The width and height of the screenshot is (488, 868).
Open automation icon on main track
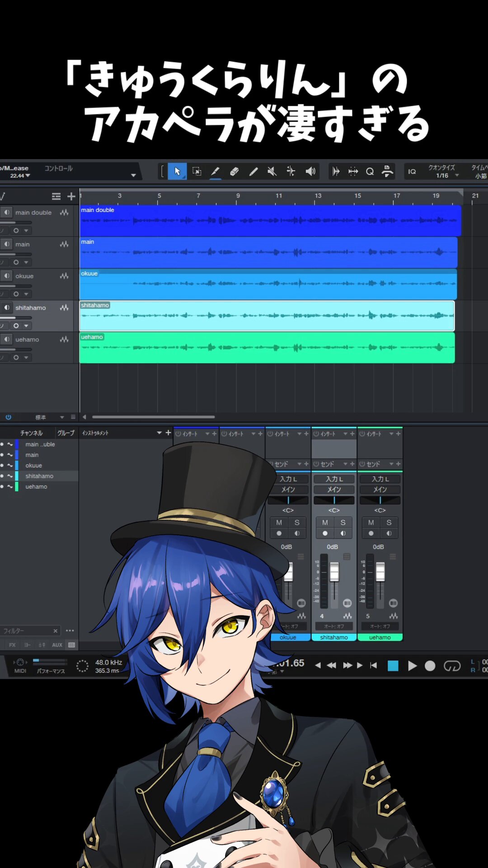pos(64,244)
